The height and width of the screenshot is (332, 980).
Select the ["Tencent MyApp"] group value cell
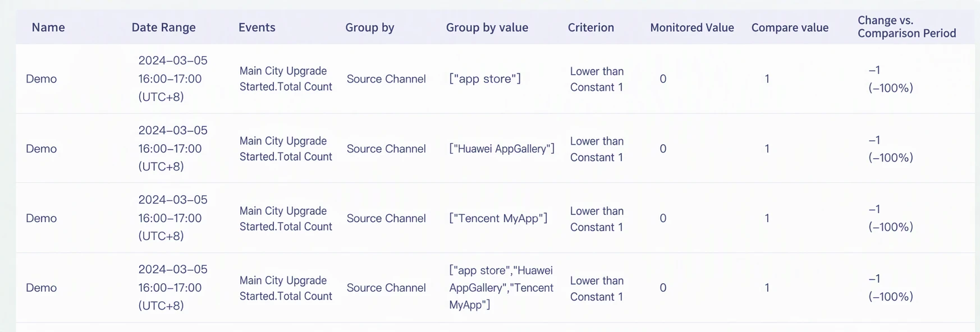[498, 218]
